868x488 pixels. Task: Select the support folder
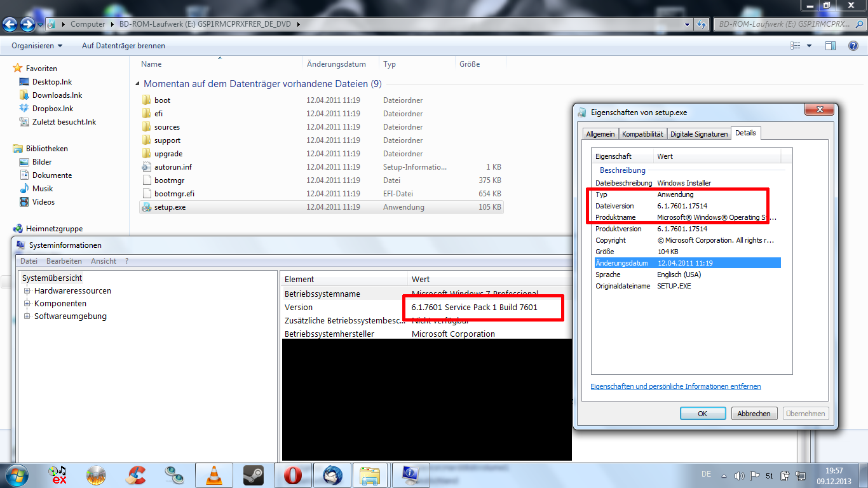(x=167, y=140)
